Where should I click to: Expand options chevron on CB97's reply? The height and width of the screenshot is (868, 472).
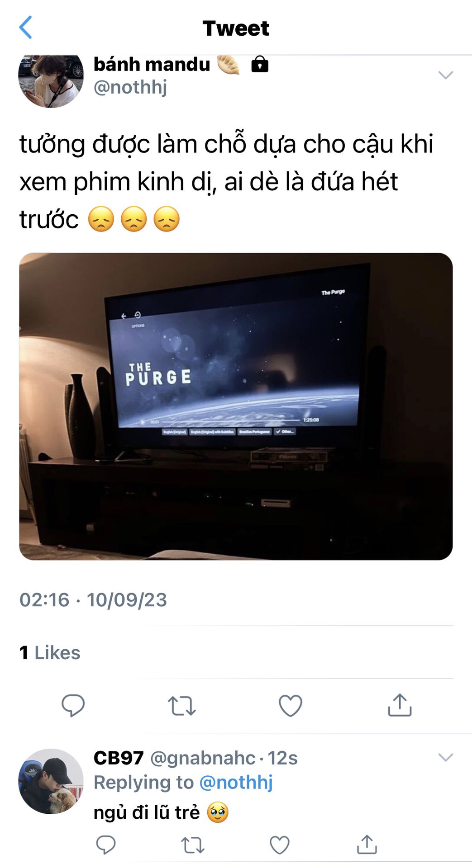click(x=446, y=757)
